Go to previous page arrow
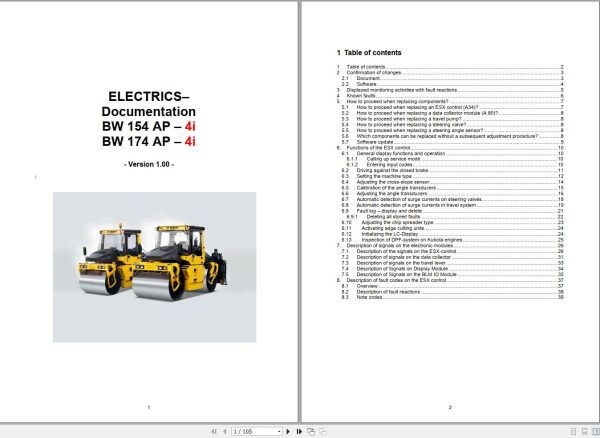 coord(225,431)
